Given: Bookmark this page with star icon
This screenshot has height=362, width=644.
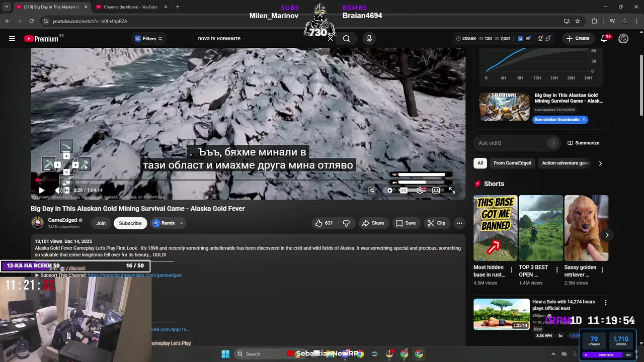Looking at the screenshot, I should (x=578, y=21).
